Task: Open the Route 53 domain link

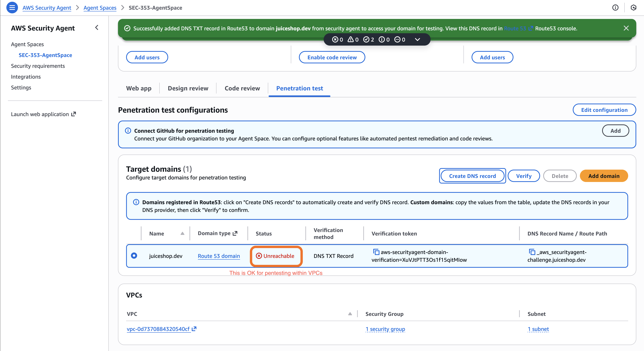Action: [x=219, y=256]
